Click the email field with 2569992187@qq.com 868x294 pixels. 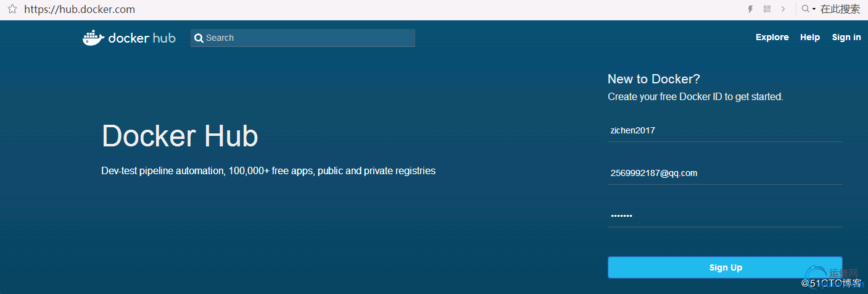725,173
